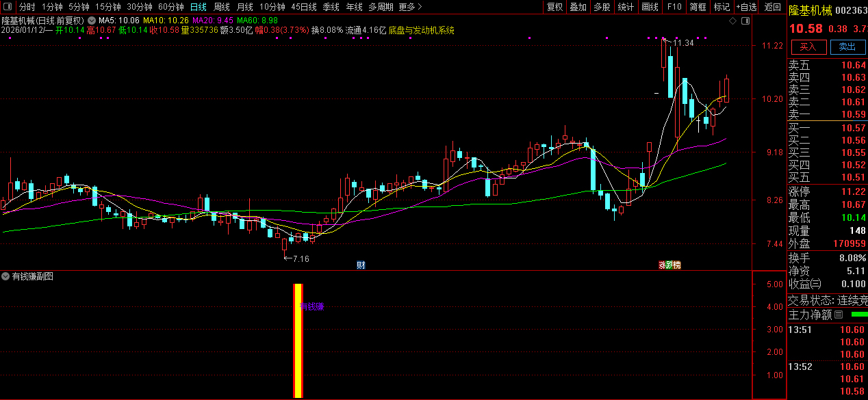The image size is (868, 400).
Task: Click the 交易状态 status row
Action: (828, 299)
